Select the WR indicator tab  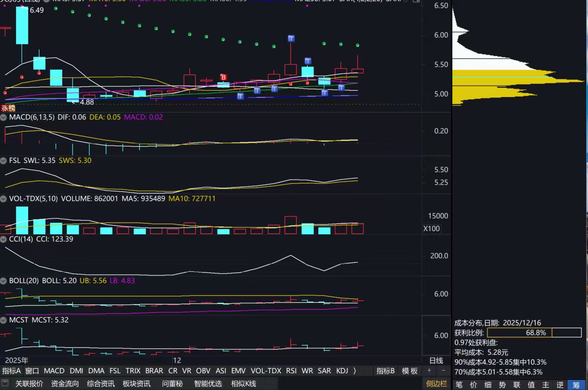point(307,371)
